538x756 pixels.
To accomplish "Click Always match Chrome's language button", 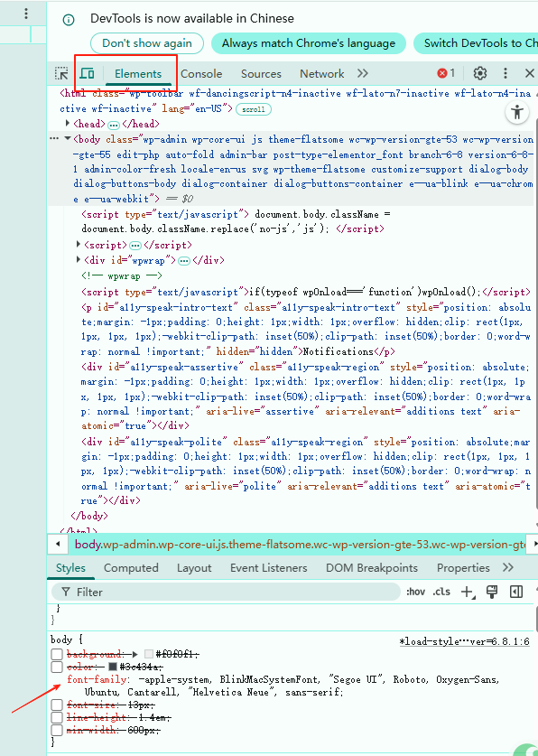I will (x=308, y=43).
